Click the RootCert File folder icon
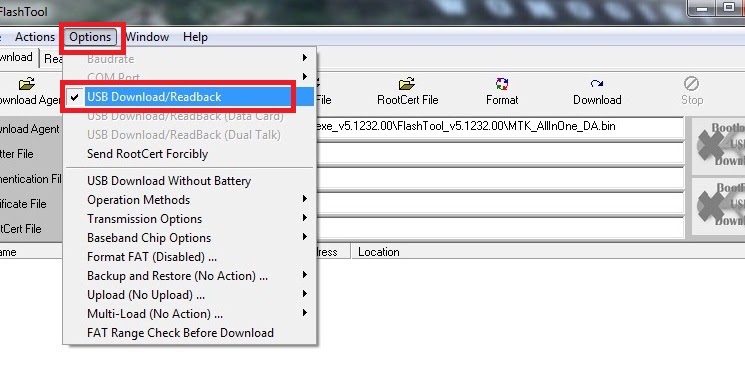The height and width of the screenshot is (391, 745). click(407, 84)
